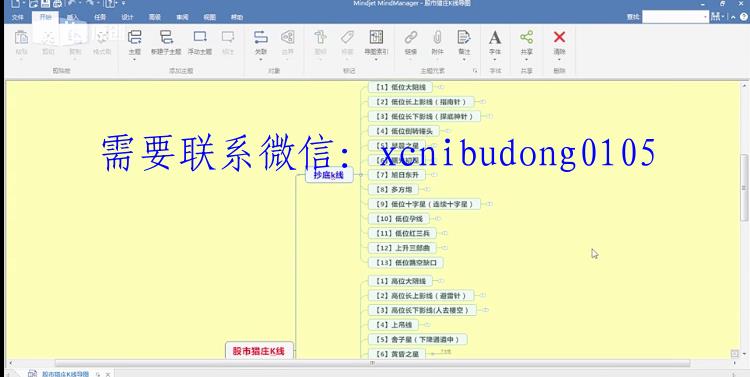
Task: Collapse the ribbon with the caret arrow
Action: click(734, 17)
